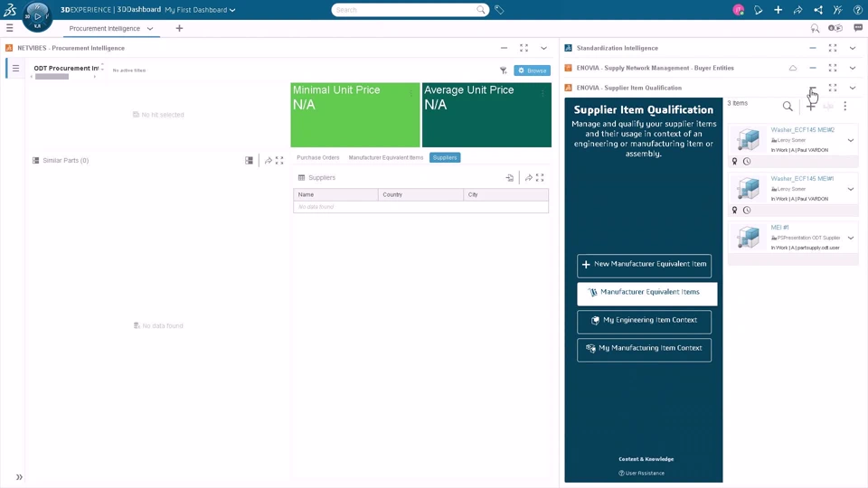This screenshot has height=488, width=868.
Task: Share the Similar Parts panel
Action: pos(268,161)
